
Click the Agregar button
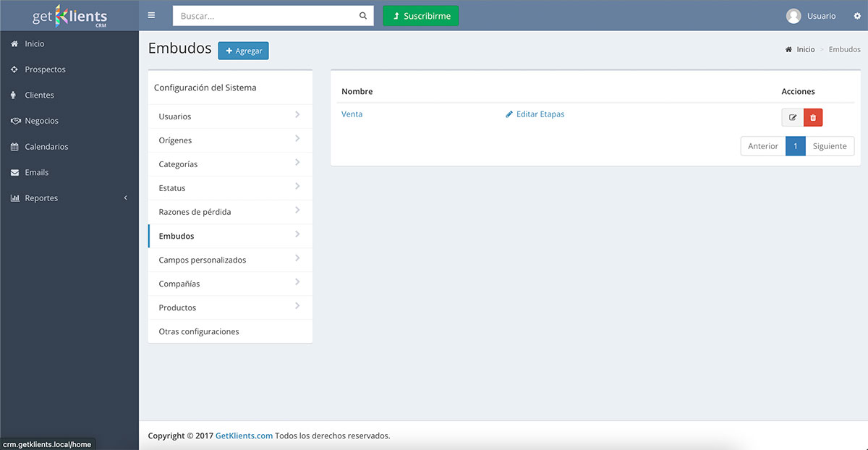tap(243, 51)
